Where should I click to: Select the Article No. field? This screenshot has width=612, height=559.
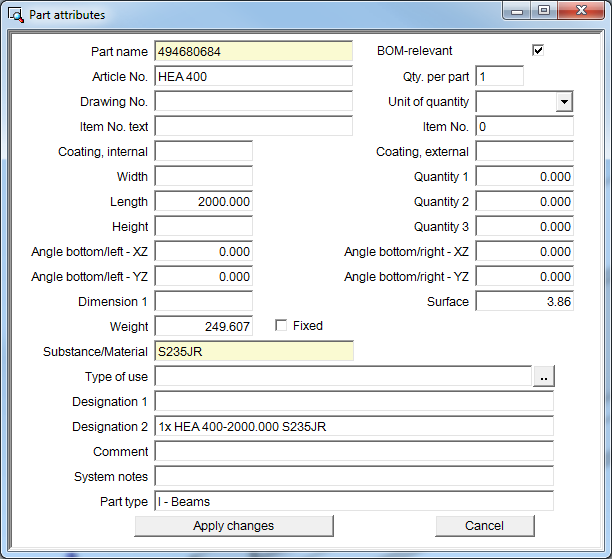tap(253, 77)
